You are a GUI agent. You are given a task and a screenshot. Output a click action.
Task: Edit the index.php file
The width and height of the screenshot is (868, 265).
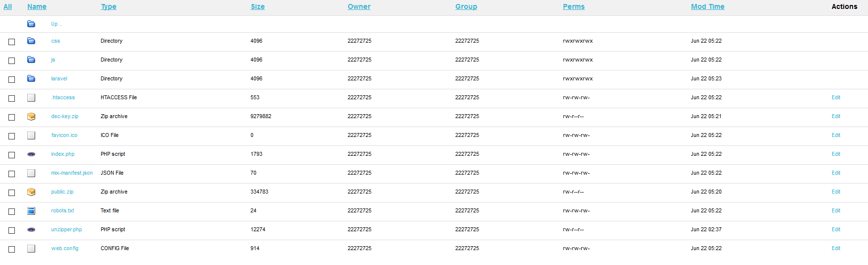tap(836, 154)
